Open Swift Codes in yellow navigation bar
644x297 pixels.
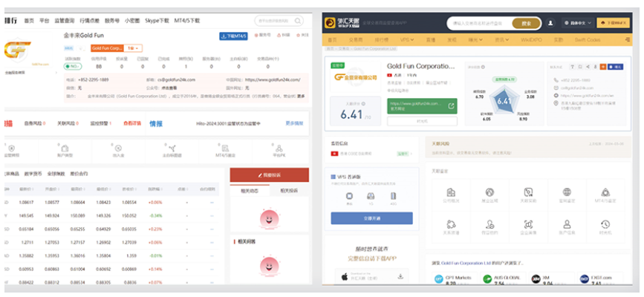[x=588, y=40]
